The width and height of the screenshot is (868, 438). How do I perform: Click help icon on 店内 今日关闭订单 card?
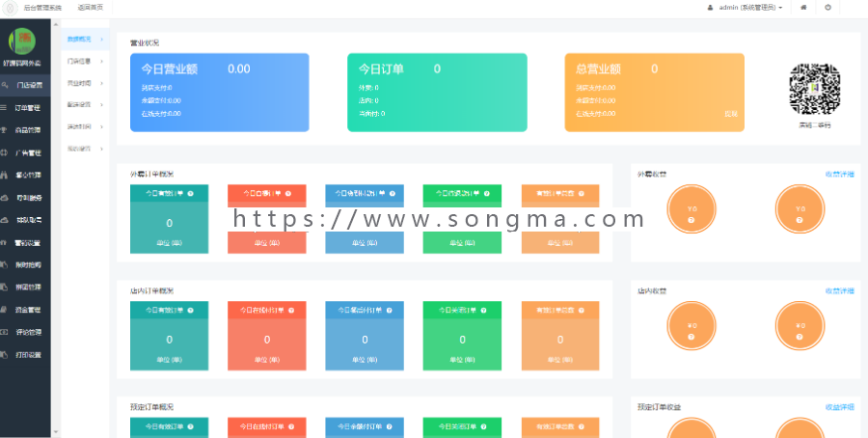coord(483,311)
